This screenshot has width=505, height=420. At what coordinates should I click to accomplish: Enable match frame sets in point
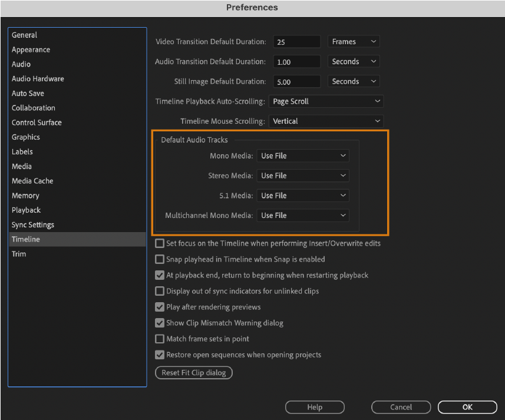(x=159, y=338)
